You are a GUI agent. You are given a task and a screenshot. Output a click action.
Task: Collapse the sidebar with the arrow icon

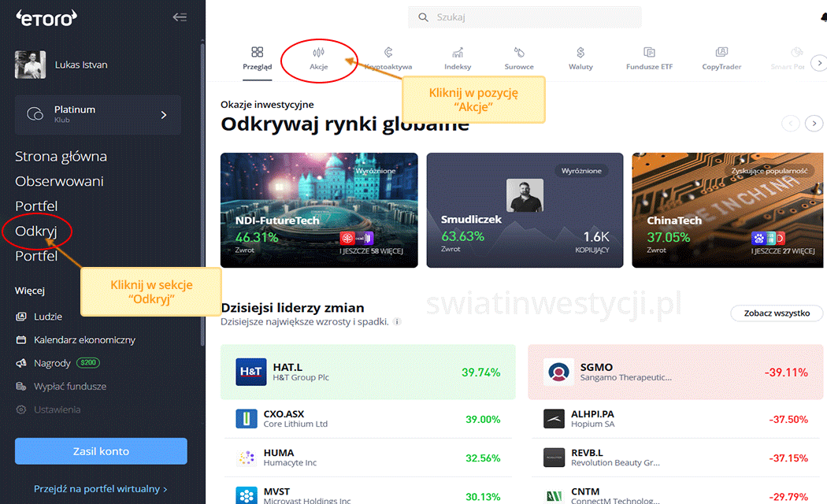(180, 17)
